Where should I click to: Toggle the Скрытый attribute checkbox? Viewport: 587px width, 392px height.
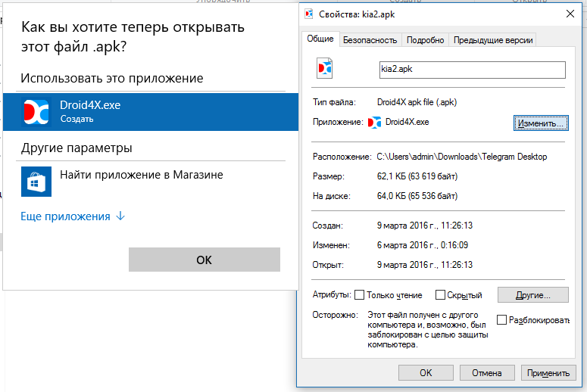point(440,294)
